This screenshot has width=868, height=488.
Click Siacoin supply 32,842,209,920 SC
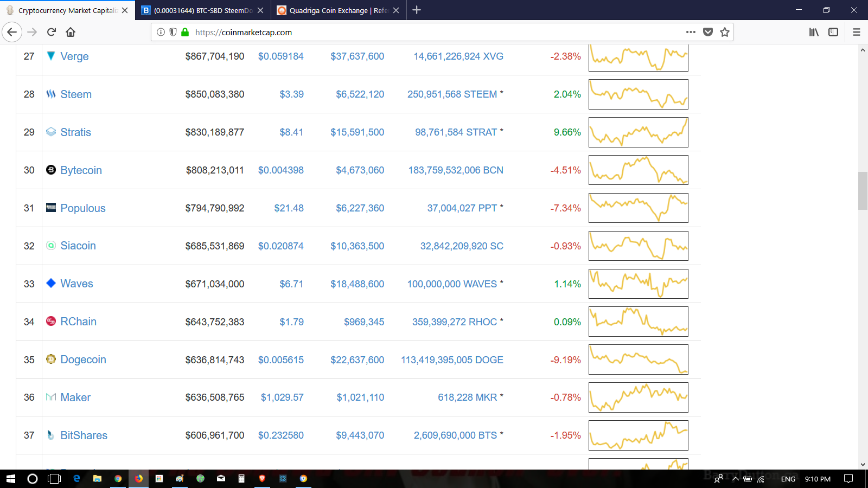click(x=462, y=246)
